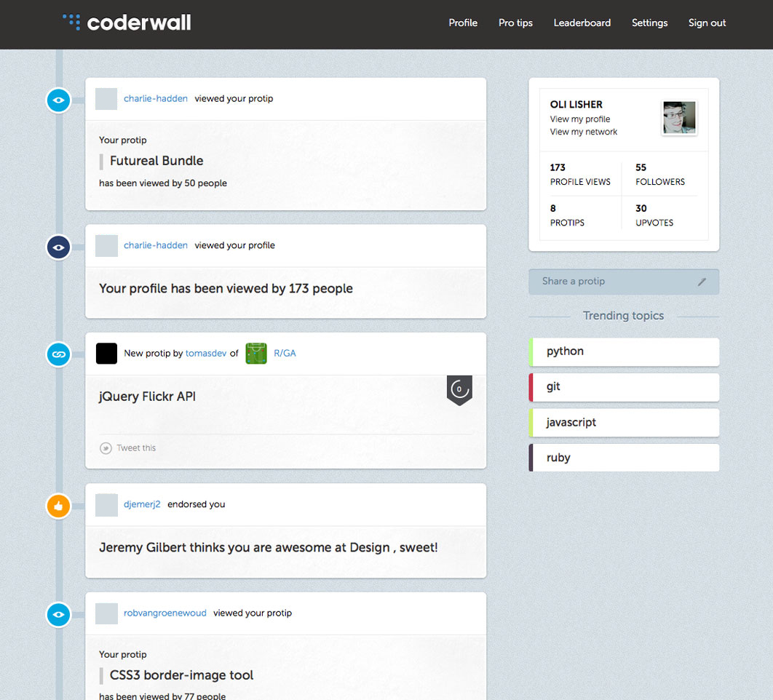Click dark eye icon beside viewed your profile
The width and height of the screenshot is (773, 700).
[59, 247]
